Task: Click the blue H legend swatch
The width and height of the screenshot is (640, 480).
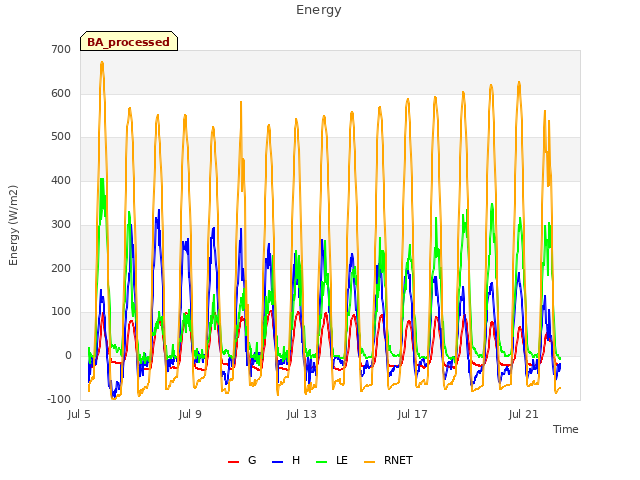Action: [278, 462]
